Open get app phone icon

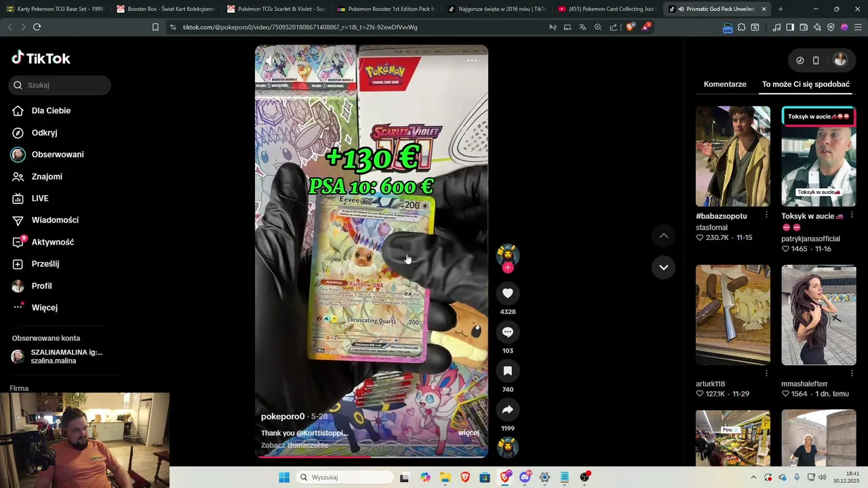816,60
